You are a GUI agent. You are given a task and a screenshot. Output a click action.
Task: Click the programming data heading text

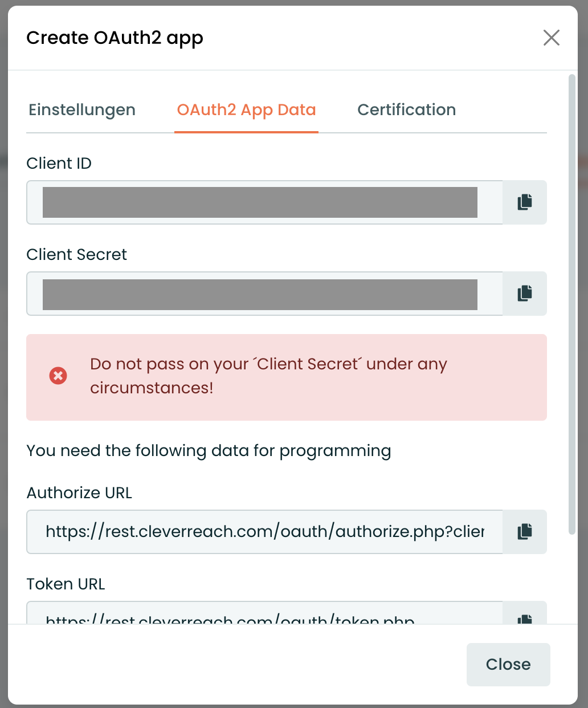[x=209, y=450]
